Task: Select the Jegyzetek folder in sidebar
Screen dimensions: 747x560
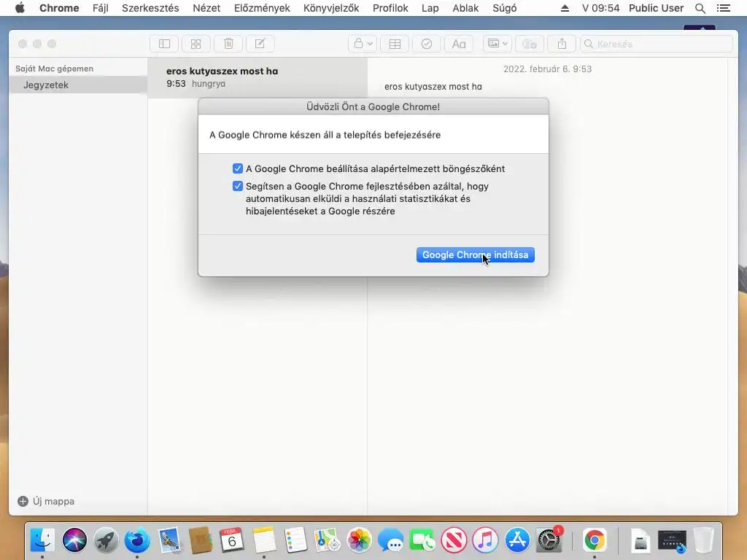Action: click(x=77, y=85)
